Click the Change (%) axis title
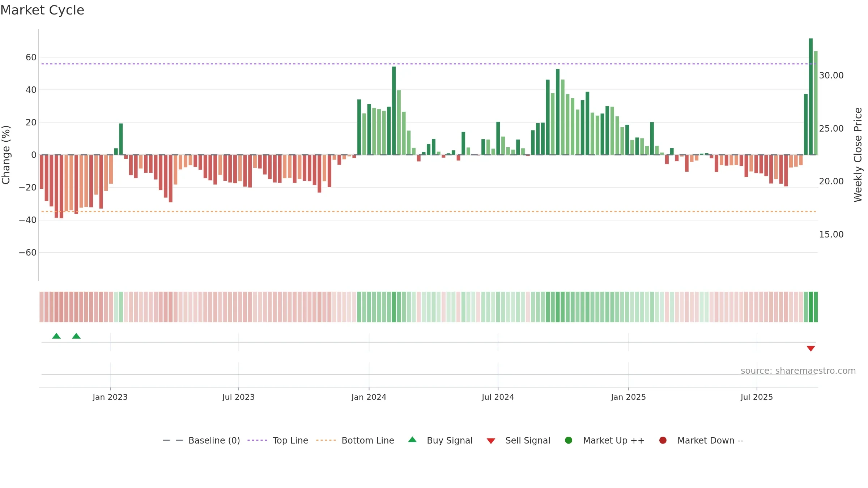This screenshot has width=868, height=488. point(6,155)
